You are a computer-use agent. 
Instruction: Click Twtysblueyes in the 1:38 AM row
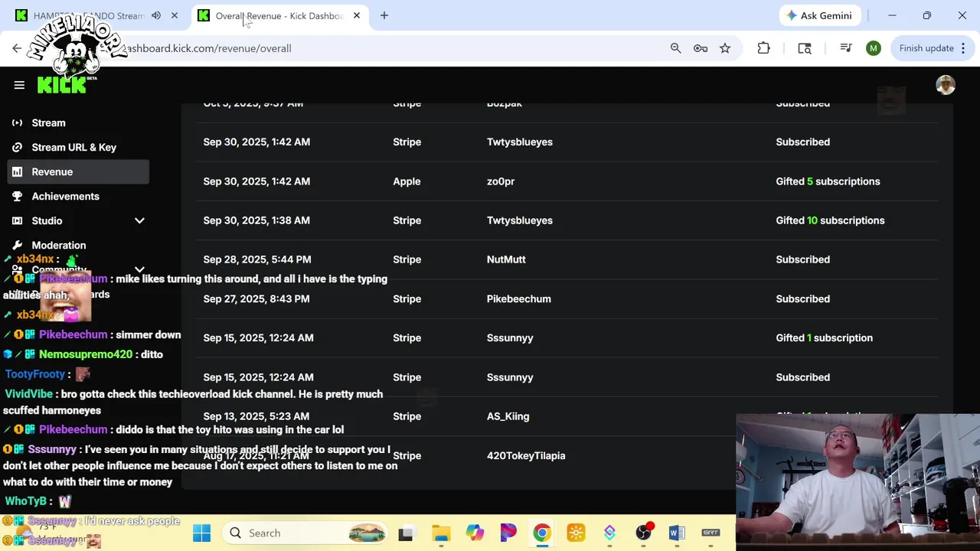tap(519, 220)
